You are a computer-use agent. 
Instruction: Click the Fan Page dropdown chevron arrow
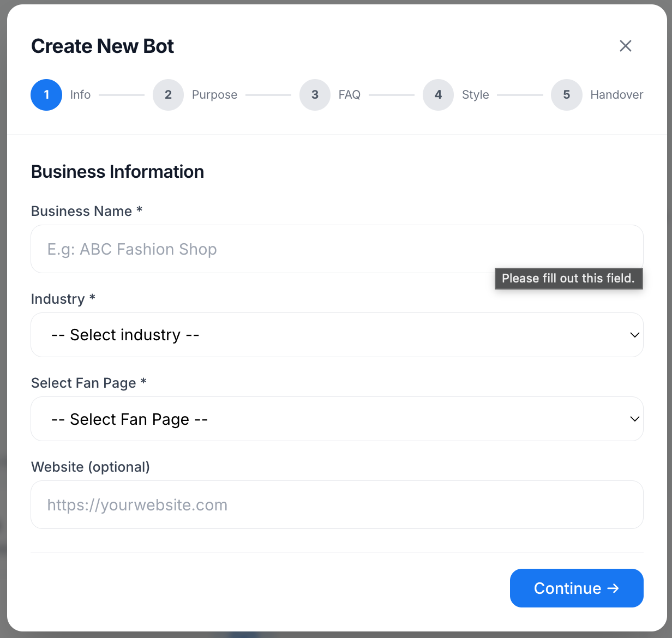click(634, 419)
